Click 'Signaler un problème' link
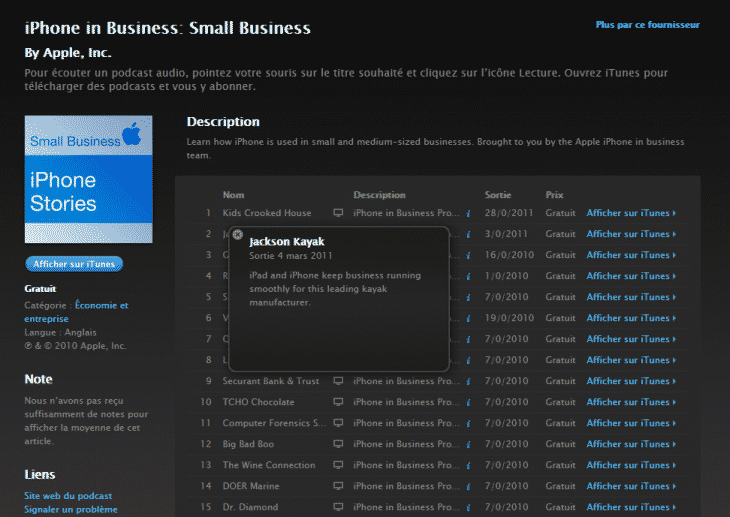Viewport: 730px width, 517px height. pos(70,509)
